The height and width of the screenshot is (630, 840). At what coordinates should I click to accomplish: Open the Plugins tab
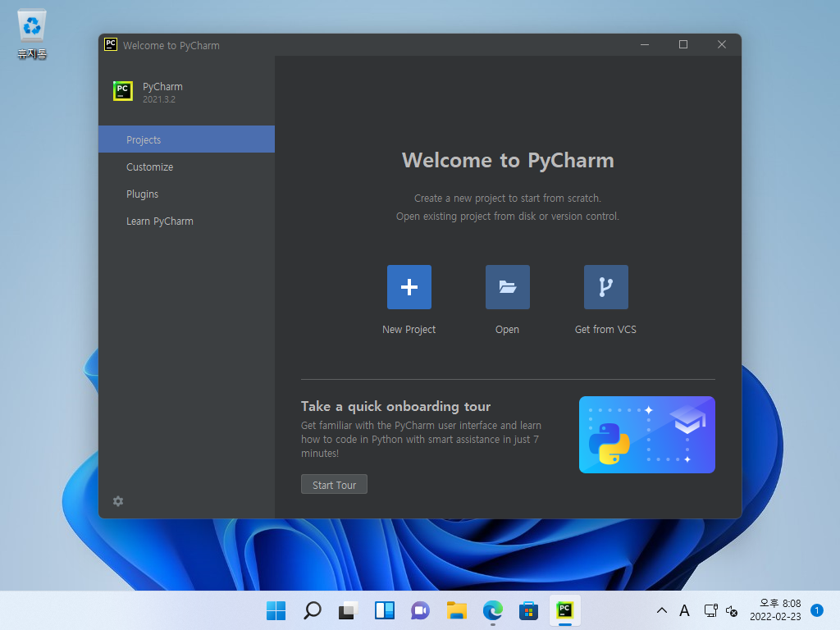186,194
